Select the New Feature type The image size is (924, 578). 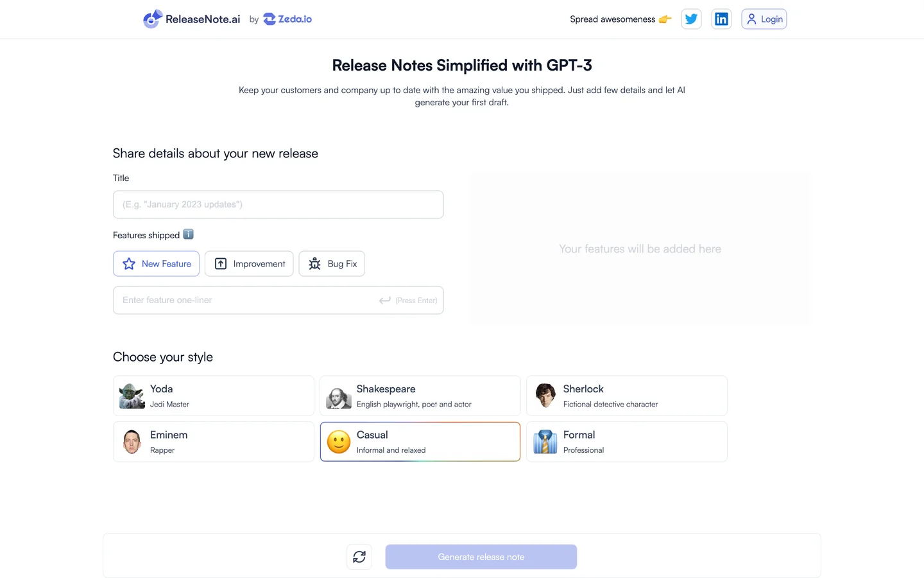[156, 264]
